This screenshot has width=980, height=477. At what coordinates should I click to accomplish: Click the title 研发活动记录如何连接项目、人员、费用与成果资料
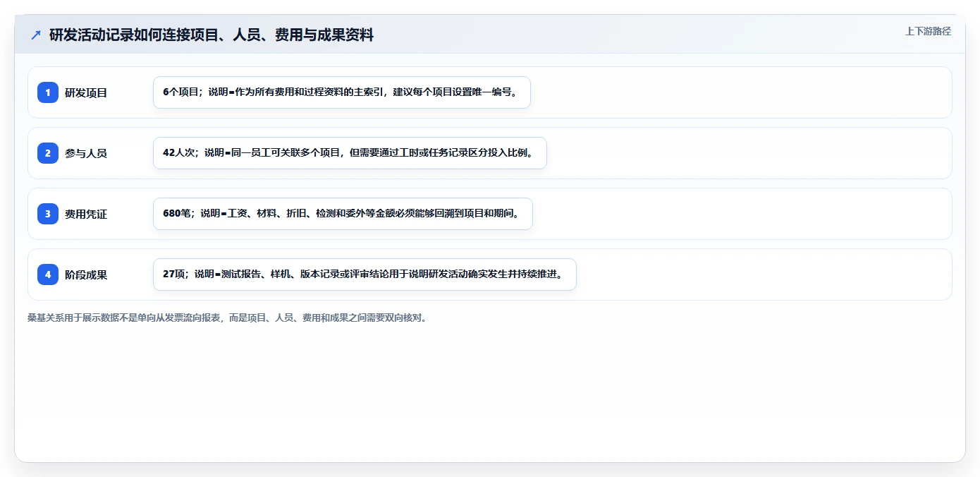tap(212, 35)
